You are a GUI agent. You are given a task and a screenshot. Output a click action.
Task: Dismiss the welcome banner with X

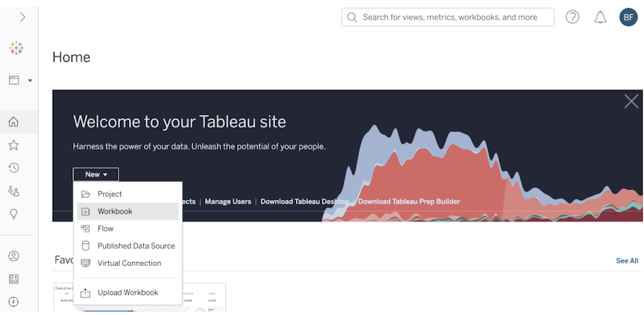pyautogui.click(x=631, y=102)
